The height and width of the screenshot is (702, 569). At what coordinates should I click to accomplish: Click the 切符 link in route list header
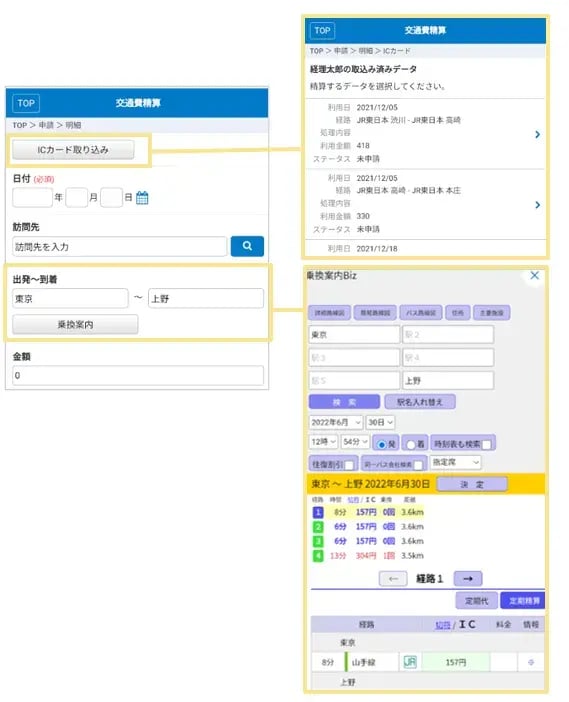[353, 500]
